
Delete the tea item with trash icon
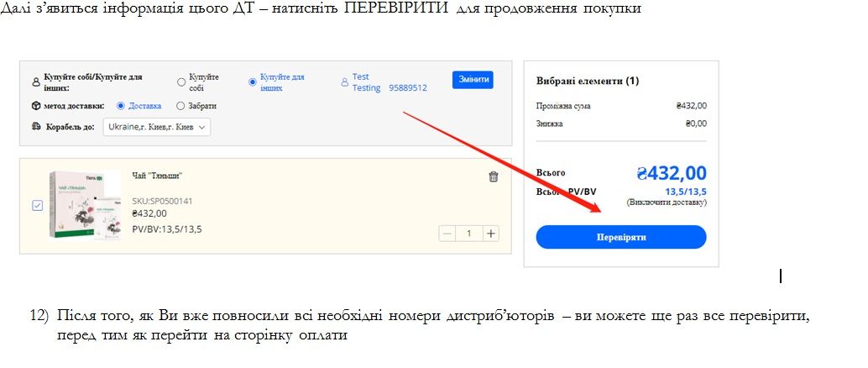493,176
